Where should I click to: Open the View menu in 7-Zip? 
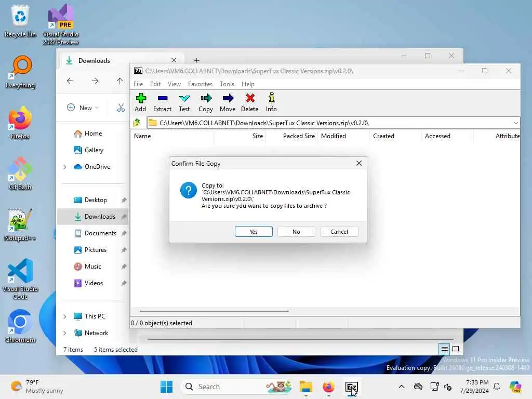(x=174, y=84)
